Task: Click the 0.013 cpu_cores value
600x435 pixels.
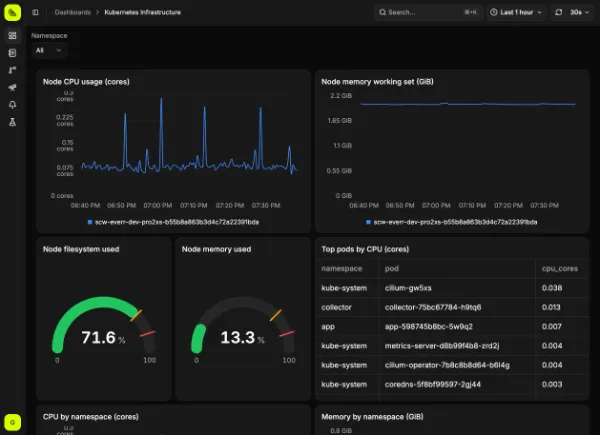Action: (551, 307)
